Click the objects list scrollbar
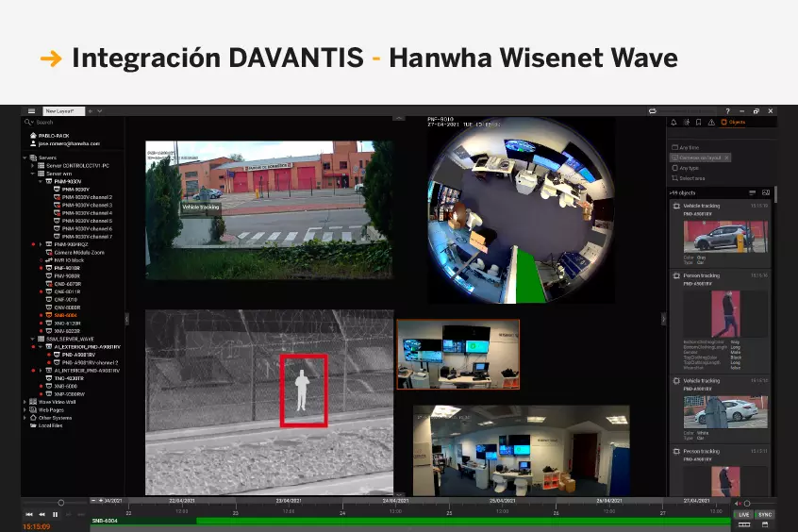The height and width of the screenshot is (532, 798). pyautogui.click(x=775, y=194)
